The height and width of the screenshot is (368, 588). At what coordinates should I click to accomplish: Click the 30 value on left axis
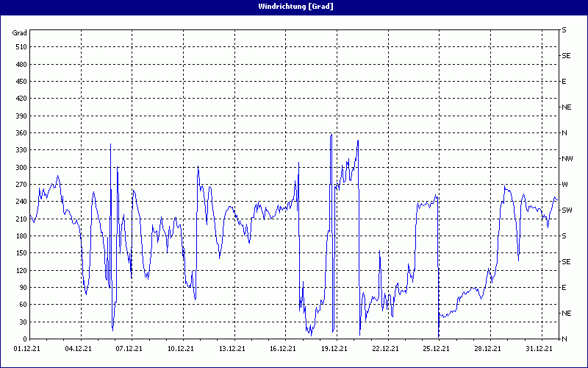pos(22,322)
